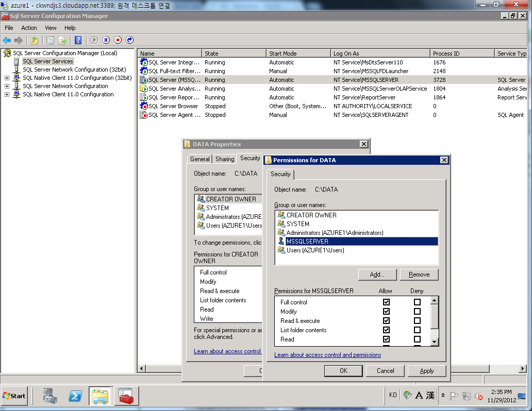Screen dimensions: 532x411
Task: Open the Help question-mark toolbar icon
Action: click(78, 40)
